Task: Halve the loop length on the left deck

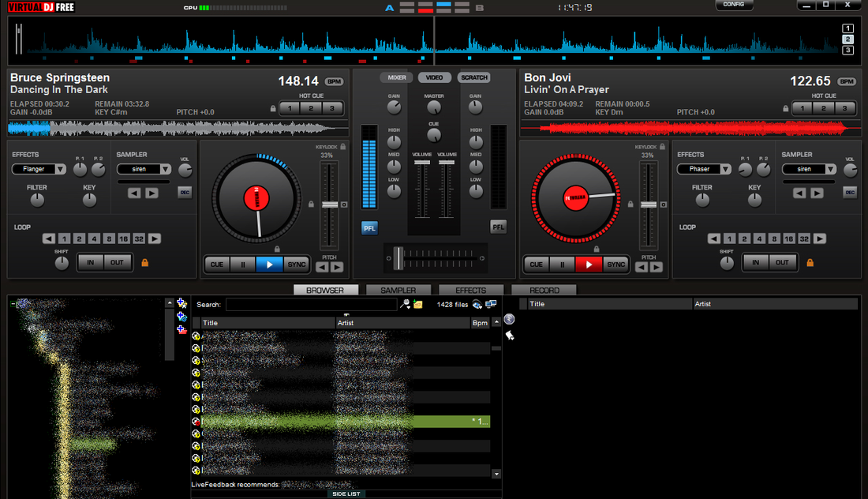Action: 49,238
